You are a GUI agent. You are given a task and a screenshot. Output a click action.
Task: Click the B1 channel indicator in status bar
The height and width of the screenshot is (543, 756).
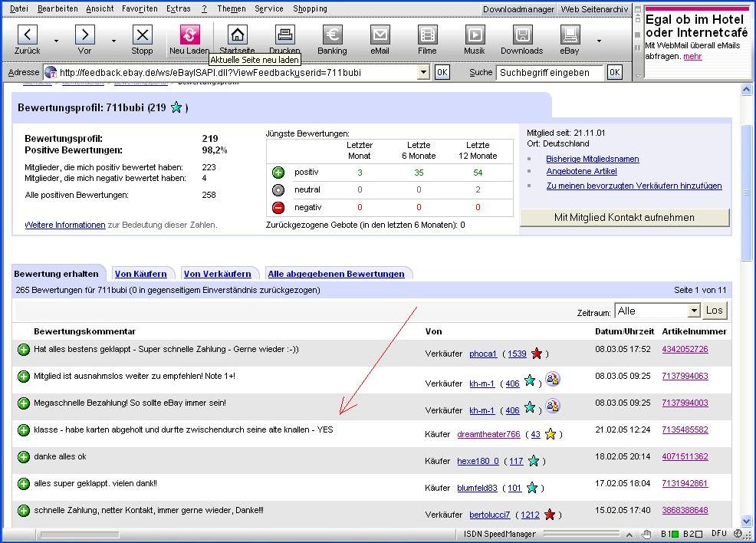click(669, 534)
